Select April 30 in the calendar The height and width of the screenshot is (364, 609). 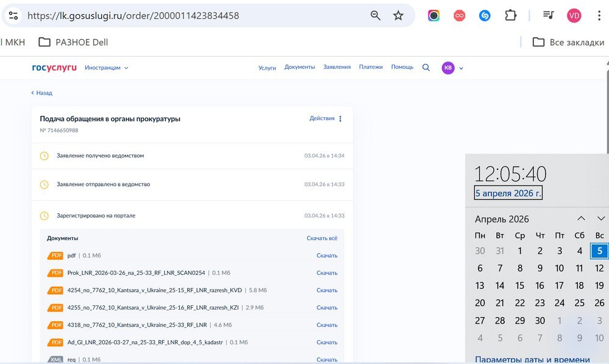(540, 321)
